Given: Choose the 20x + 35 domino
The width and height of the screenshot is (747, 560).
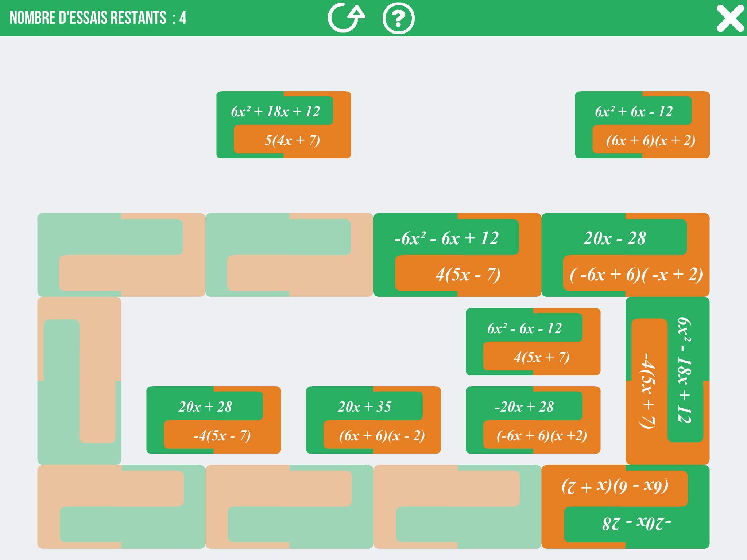Looking at the screenshot, I should click(373, 420).
